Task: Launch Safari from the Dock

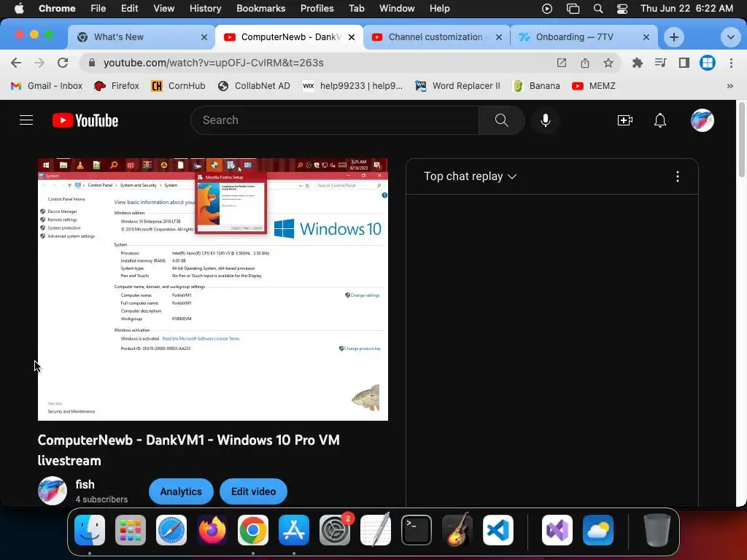Action: (x=171, y=530)
